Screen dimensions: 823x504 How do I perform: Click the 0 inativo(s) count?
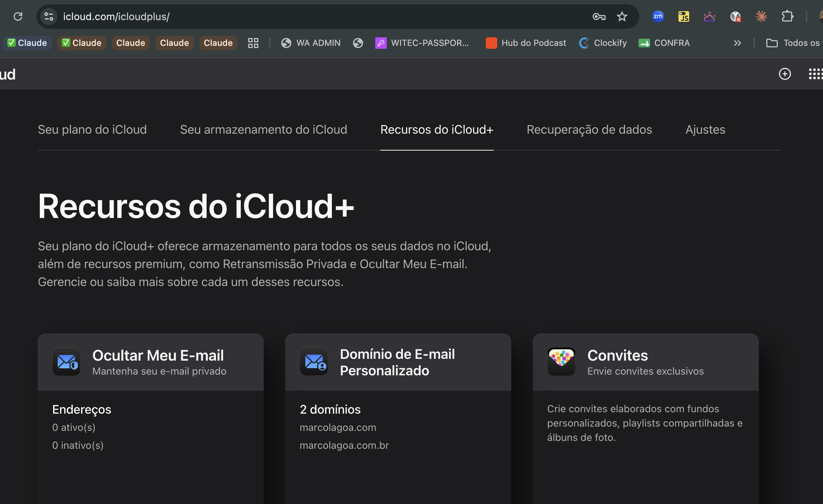[78, 445]
